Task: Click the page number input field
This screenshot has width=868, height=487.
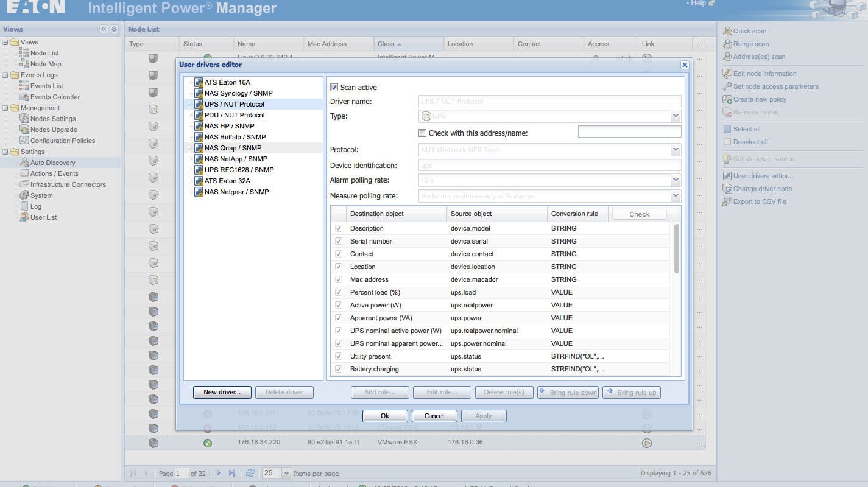Action: pos(182,473)
